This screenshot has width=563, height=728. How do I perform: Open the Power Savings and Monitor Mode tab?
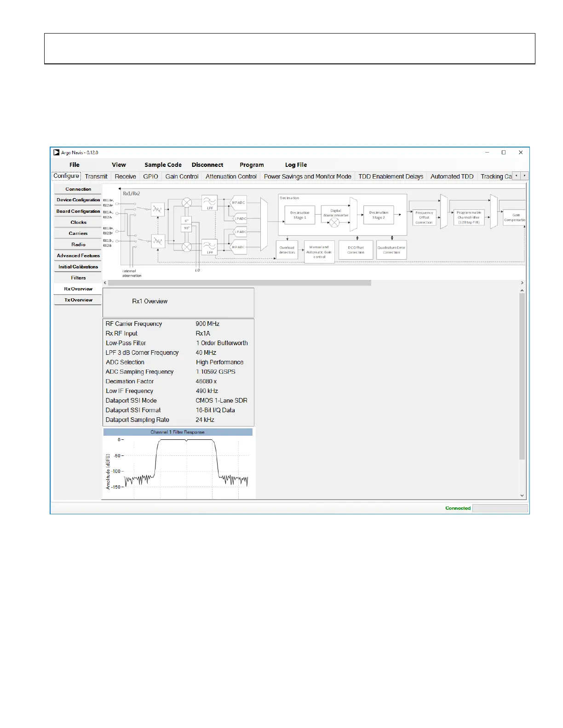click(307, 176)
